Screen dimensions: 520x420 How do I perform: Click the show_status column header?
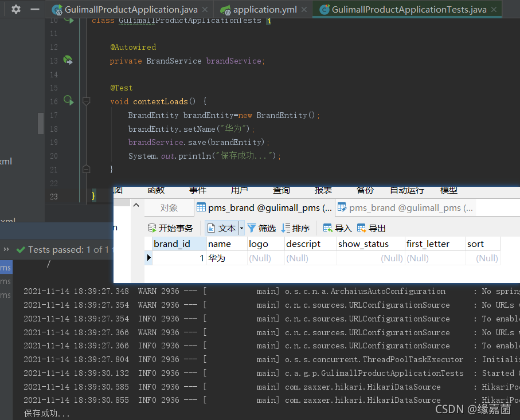click(371, 244)
